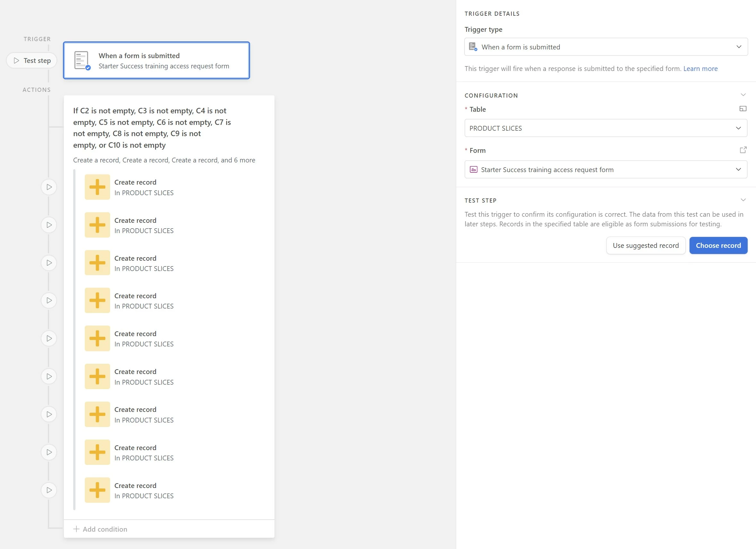This screenshot has height=549, width=756.
Task: Open the Form selection dropdown
Action: point(606,169)
